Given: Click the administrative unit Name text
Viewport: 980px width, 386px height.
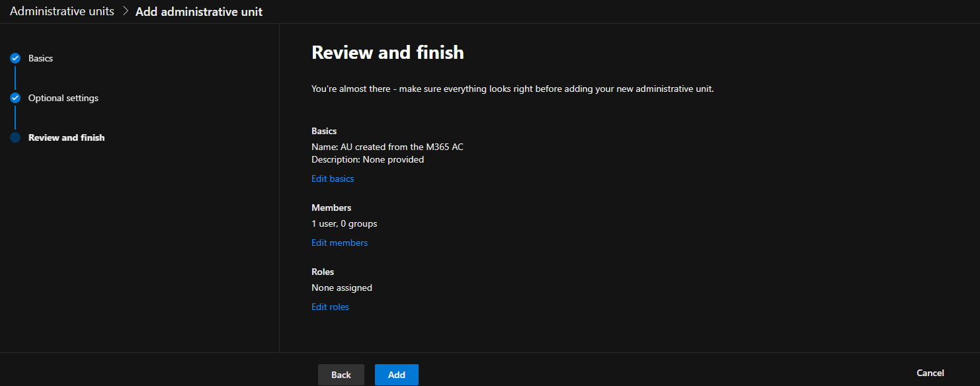Looking at the screenshot, I should pyautogui.click(x=387, y=147).
